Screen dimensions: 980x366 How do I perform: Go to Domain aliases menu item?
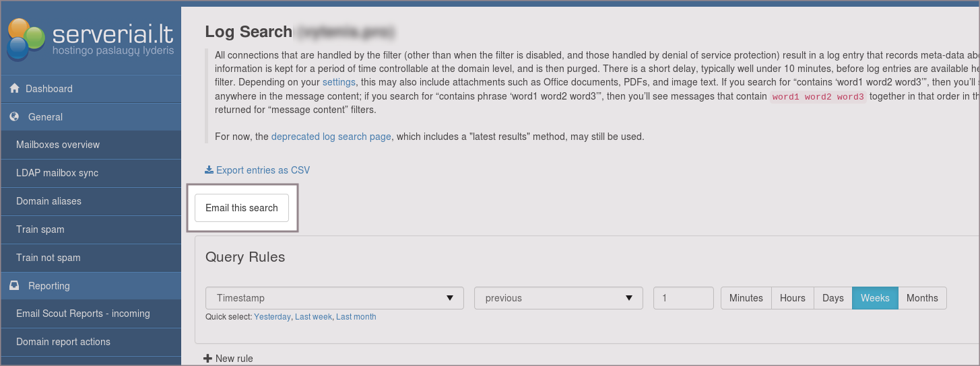(48, 201)
